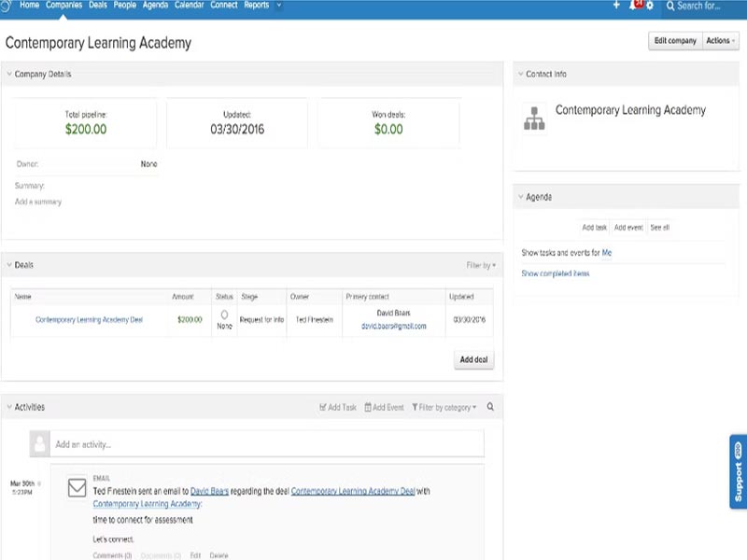Click the Add an activity field
Viewport: 747px width, 560px height.
tap(267, 443)
